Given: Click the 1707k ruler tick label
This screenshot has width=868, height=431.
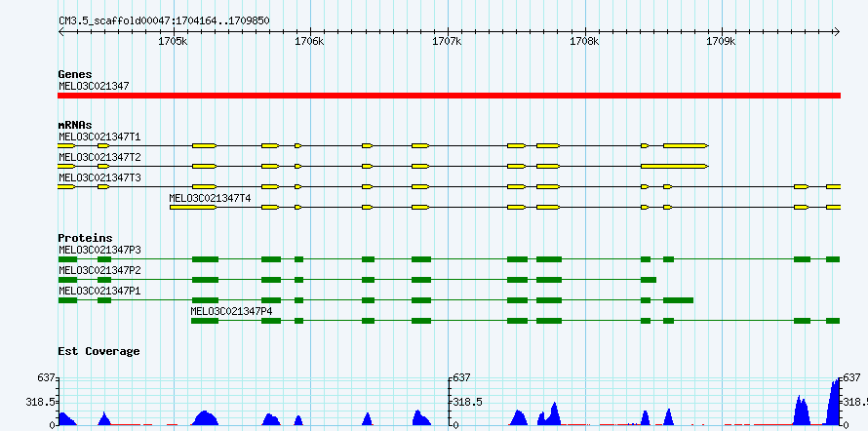Looking at the screenshot, I should point(448,41).
